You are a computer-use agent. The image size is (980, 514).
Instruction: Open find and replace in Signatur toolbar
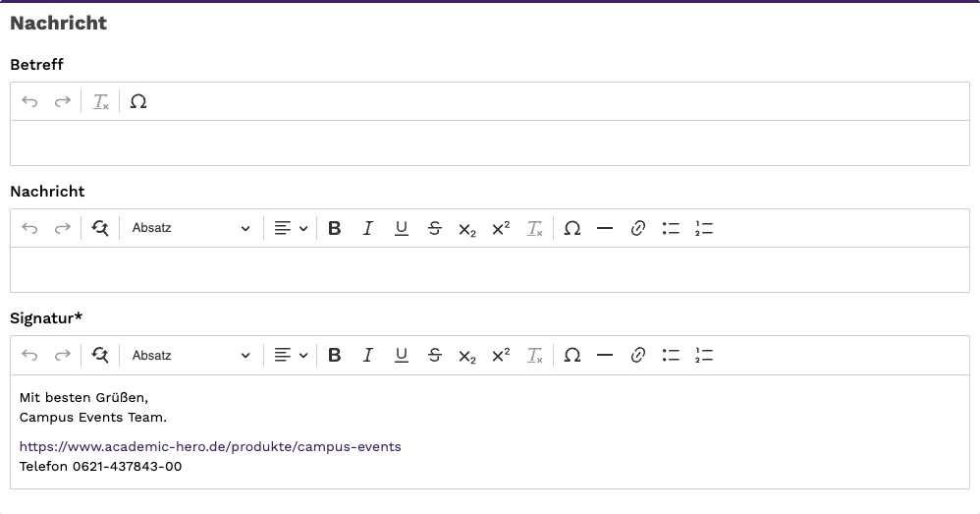tap(100, 355)
